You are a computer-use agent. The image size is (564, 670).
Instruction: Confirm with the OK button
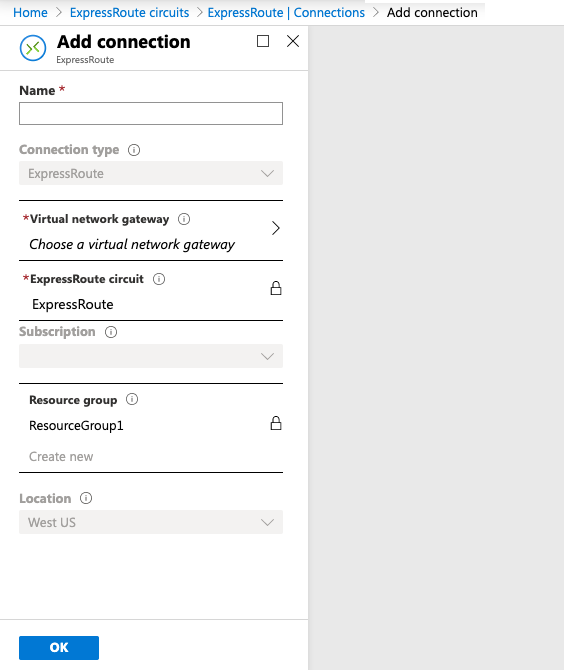(59, 648)
